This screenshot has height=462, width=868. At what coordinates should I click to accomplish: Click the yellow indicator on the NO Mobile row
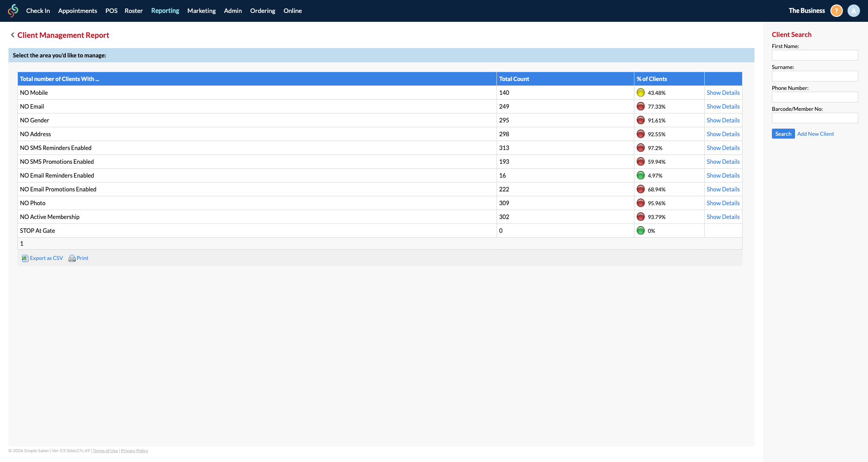coord(641,93)
